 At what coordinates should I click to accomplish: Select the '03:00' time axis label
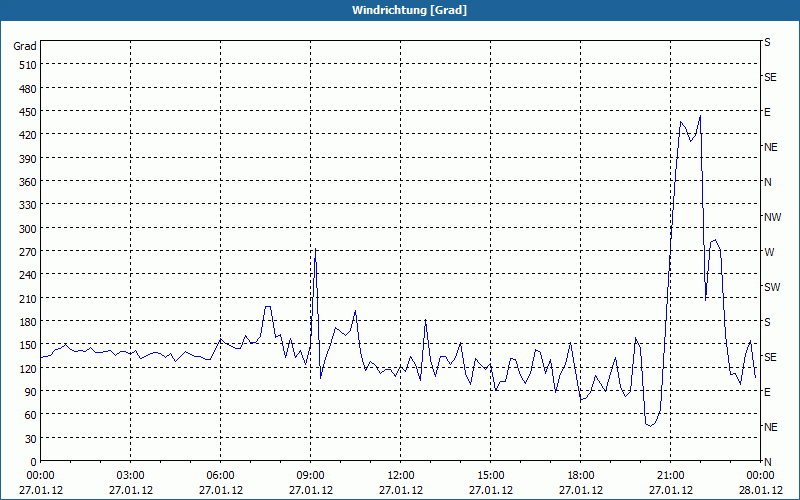pyautogui.click(x=130, y=476)
